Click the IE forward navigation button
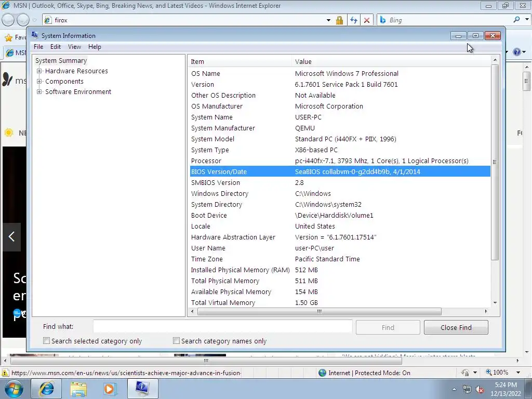The width and height of the screenshot is (532, 399). tap(23, 20)
